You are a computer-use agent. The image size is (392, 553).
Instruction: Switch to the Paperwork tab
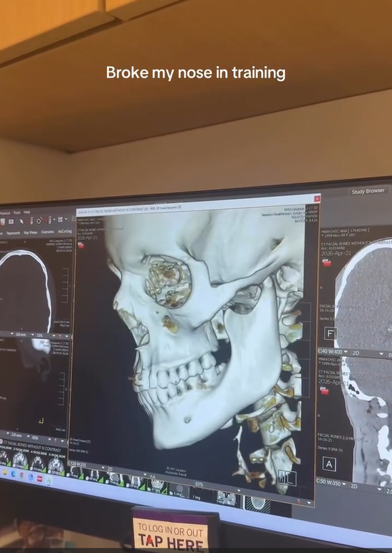[x=13, y=233]
